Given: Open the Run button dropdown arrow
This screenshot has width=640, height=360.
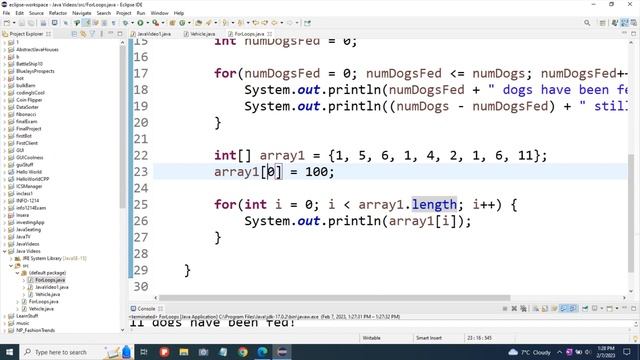Looking at the screenshot, I should point(147,23).
